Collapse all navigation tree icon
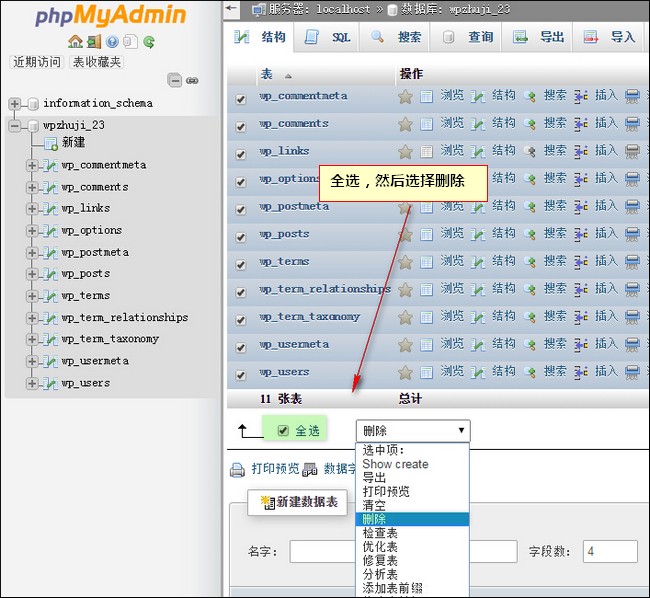This screenshot has width=650, height=598. (x=175, y=80)
